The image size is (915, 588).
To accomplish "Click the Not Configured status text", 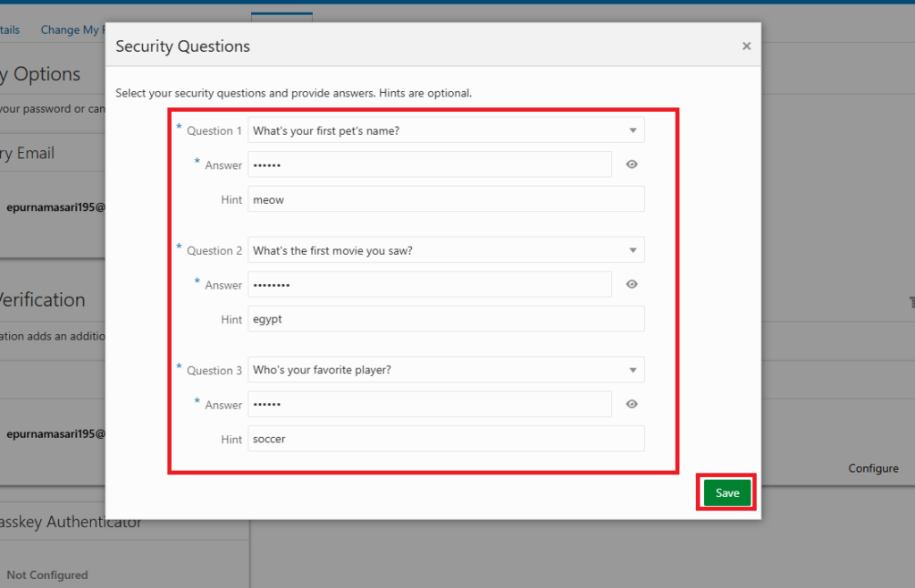I will coord(47,575).
